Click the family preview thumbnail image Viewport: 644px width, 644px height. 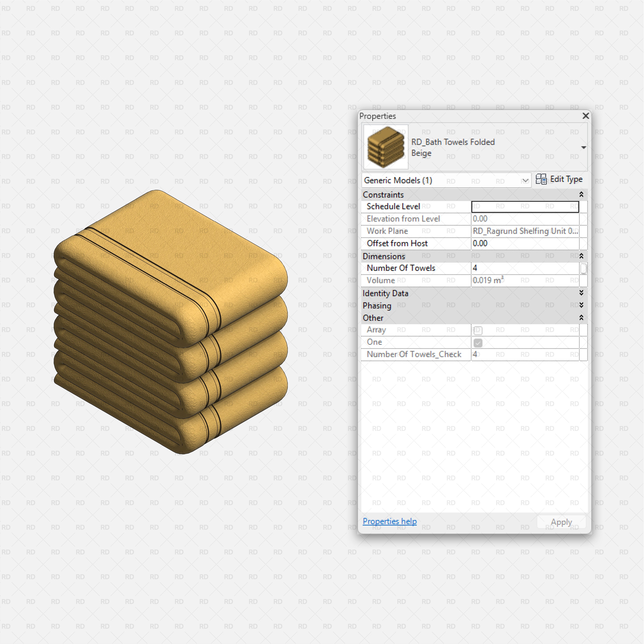coord(385,147)
